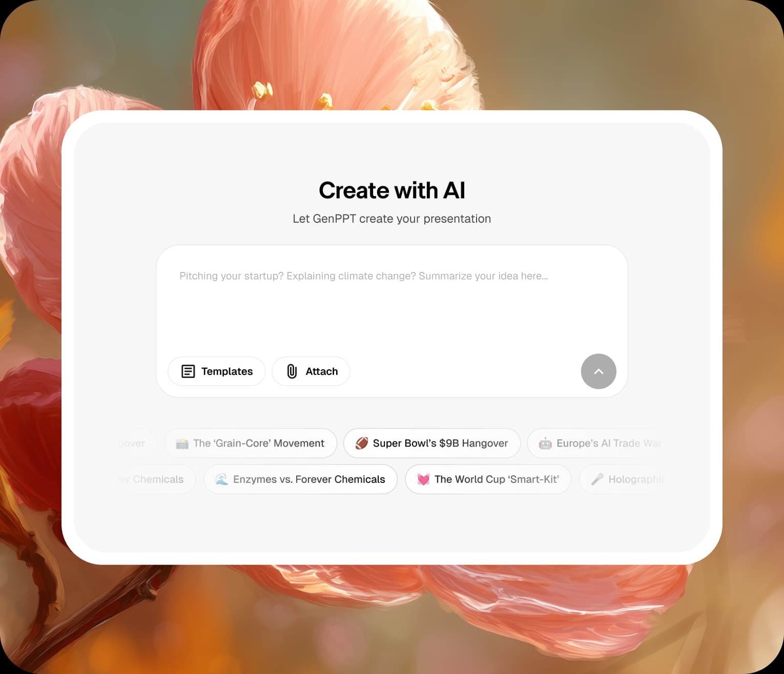
Task: Click the microphone emoji on Holographic chip
Action: point(597,479)
